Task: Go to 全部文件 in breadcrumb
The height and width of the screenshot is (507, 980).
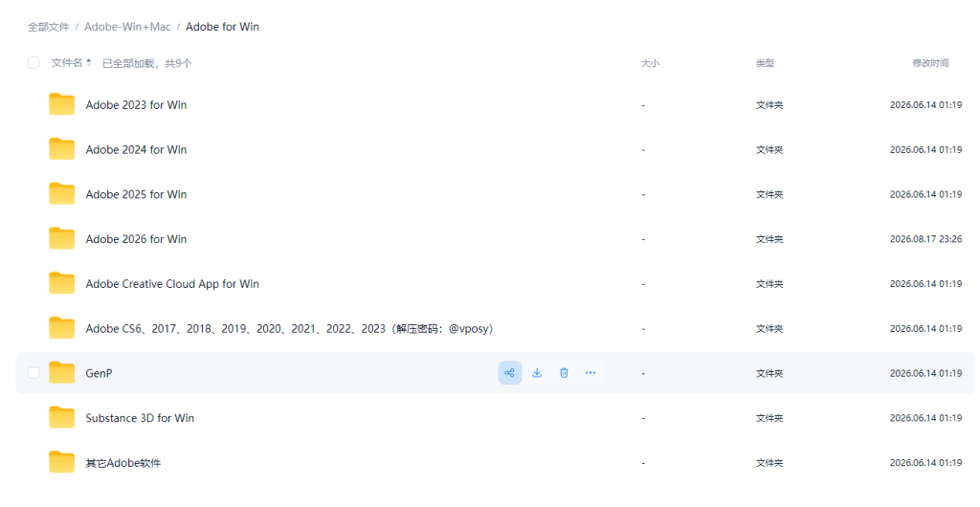Action: [x=48, y=27]
